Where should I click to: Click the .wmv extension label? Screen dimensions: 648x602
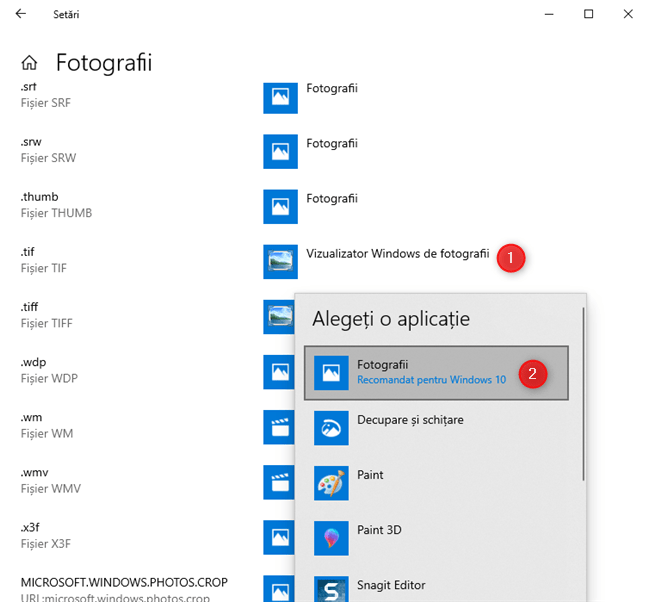tap(35, 473)
